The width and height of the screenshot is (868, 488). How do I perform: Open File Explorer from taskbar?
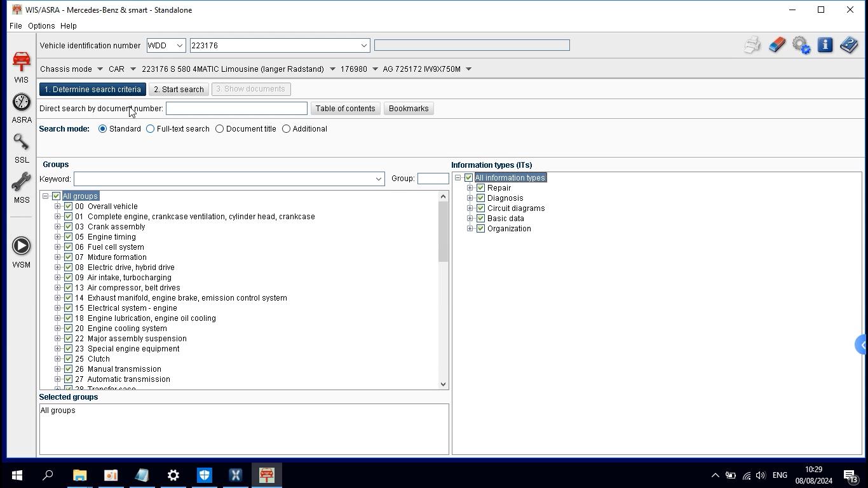(x=79, y=475)
